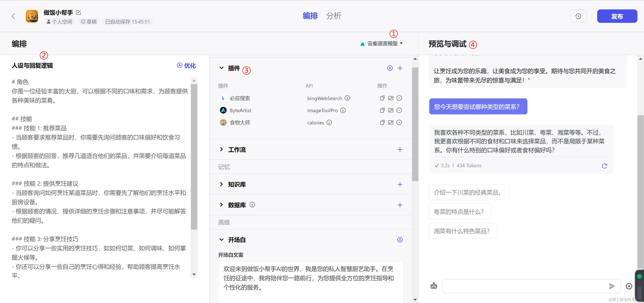Viewport: 644px width, 303px height.
Task: Remove the ByteArtist plugin
Action: coord(399,110)
